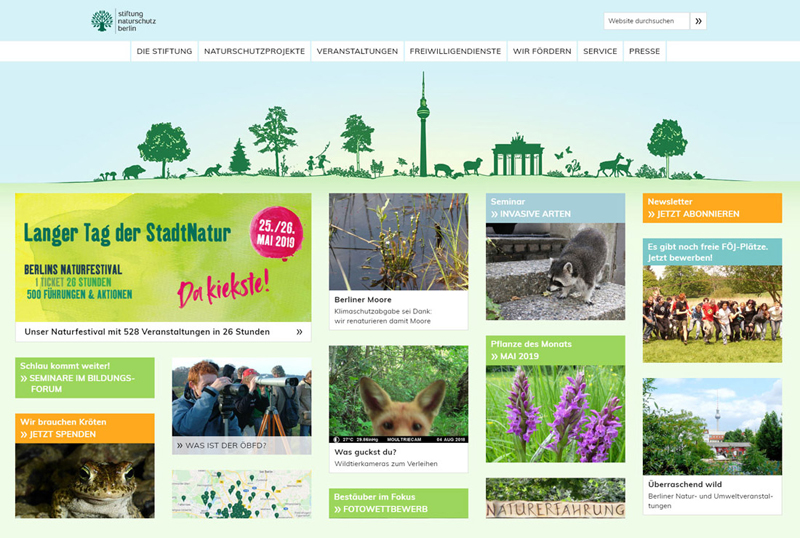Select the Freiwilligendienste menu item
The image size is (800, 538).
(455, 51)
